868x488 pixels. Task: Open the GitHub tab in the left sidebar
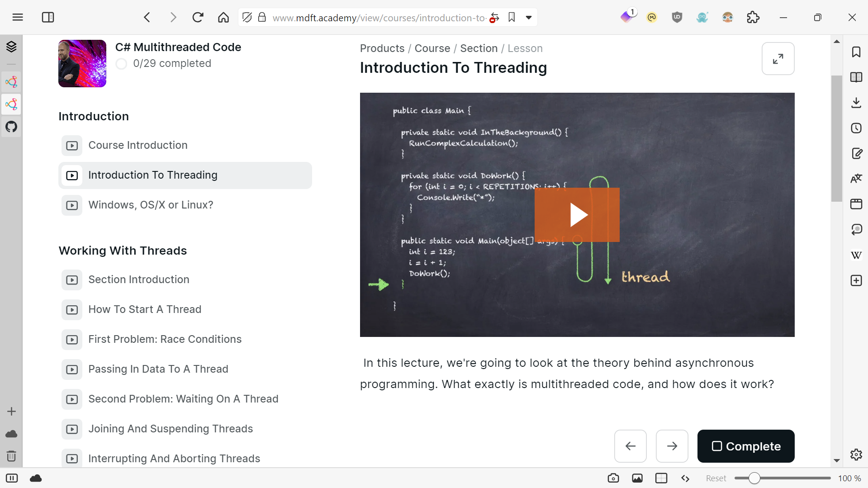point(11,127)
